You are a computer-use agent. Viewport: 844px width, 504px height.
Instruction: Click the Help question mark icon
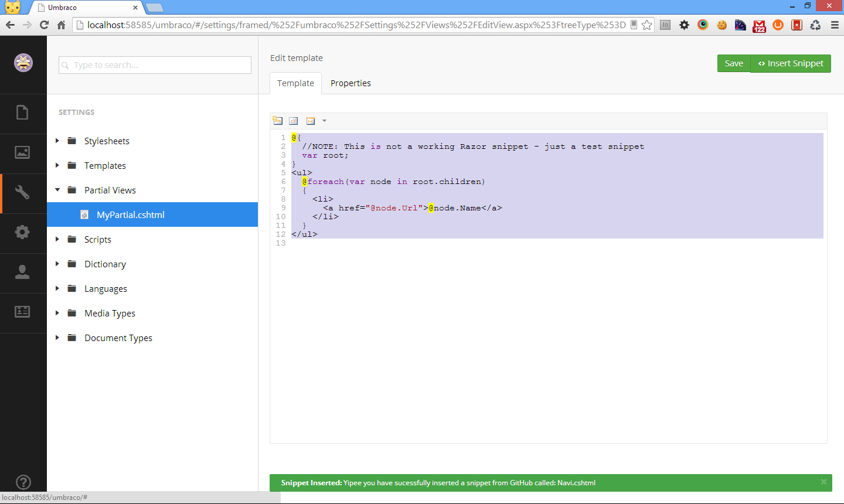[23, 482]
